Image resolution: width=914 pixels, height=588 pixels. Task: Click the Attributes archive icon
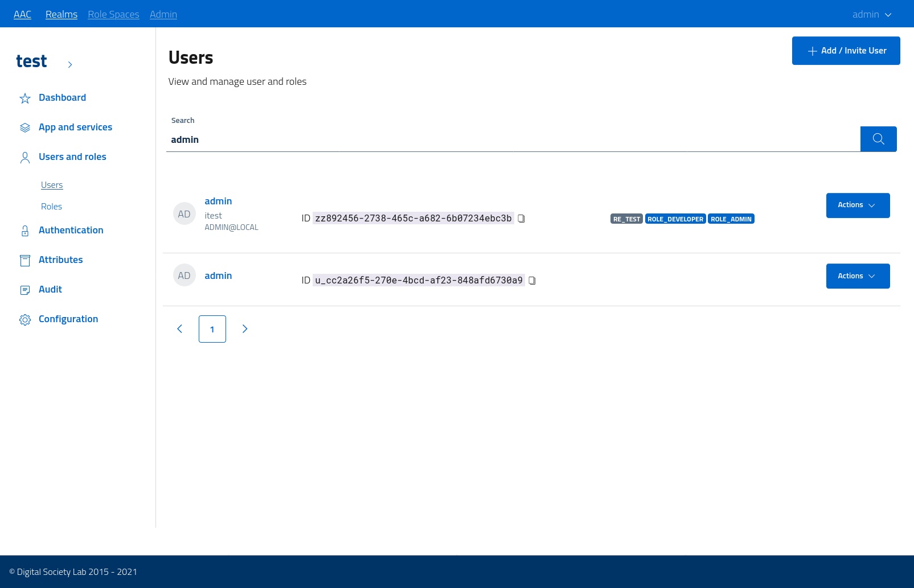pyautogui.click(x=25, y=261)
